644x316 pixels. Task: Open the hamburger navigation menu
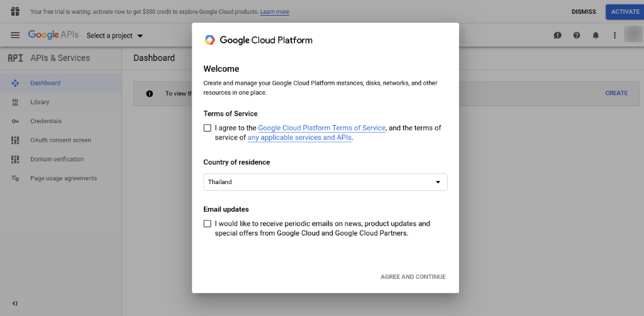tap(15, 35)
